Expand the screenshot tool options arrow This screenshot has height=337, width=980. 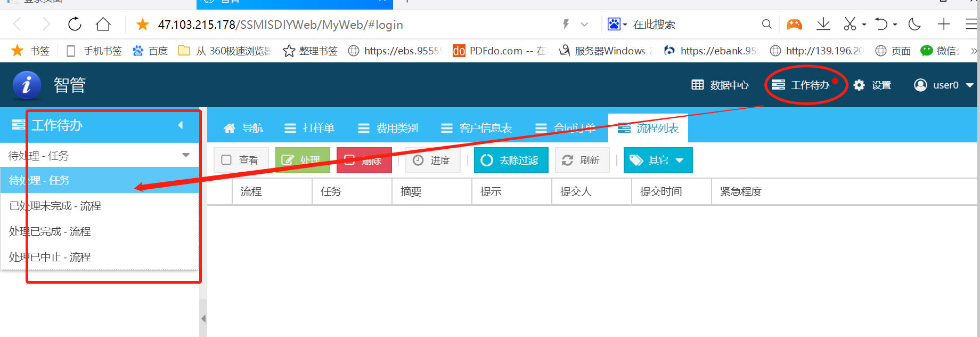click(x=864, y=25)
